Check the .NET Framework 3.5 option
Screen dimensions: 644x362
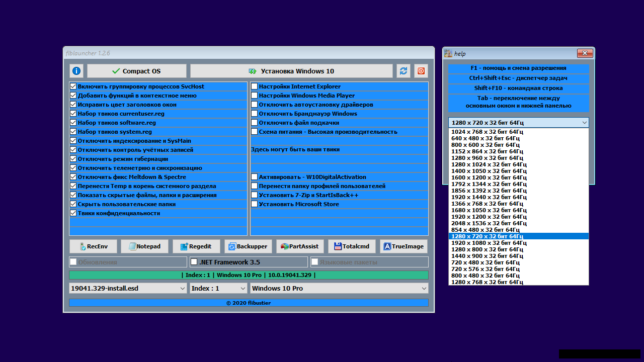(194, 262)
